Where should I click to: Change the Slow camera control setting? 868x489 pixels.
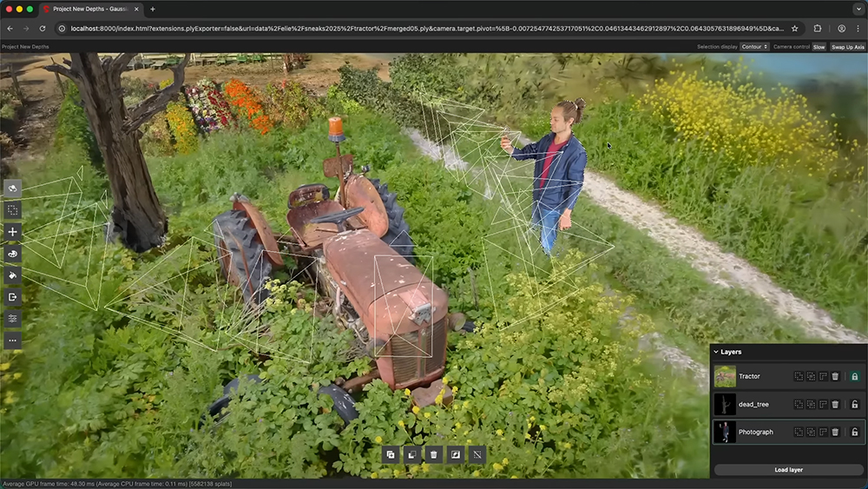819,47
